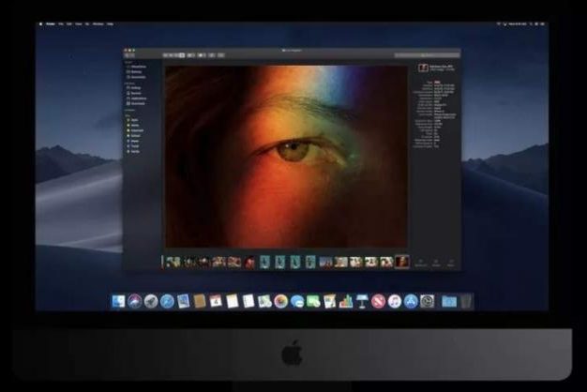The width and height of the screenshot is (587, 392).
Task: Click the Markup quick action button
Action: tap(435, 262)
